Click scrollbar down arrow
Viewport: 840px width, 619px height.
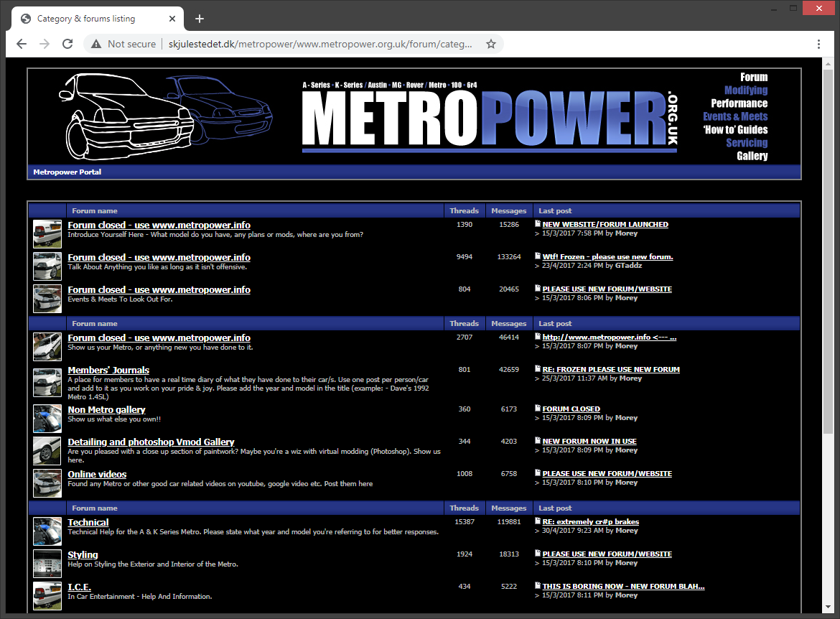pyautogui.click(x=829, y=607)
